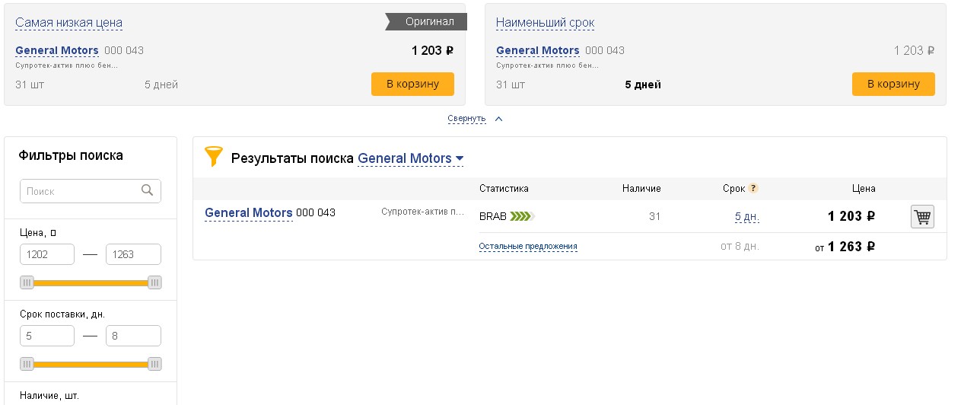Click the delivery time slider right handle
The height and width of the screenshot is (405, 980).
point(154,363)
